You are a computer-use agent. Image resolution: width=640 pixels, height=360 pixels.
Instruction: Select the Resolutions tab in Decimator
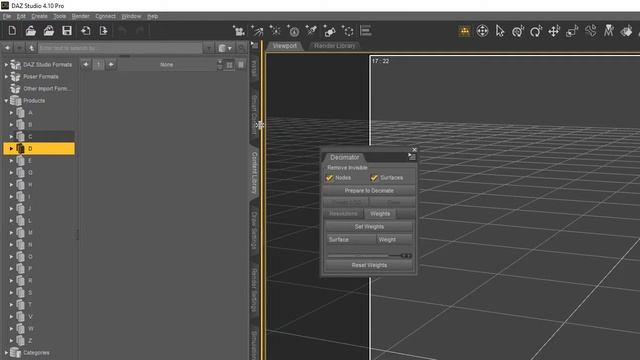[x=343, y=213]
